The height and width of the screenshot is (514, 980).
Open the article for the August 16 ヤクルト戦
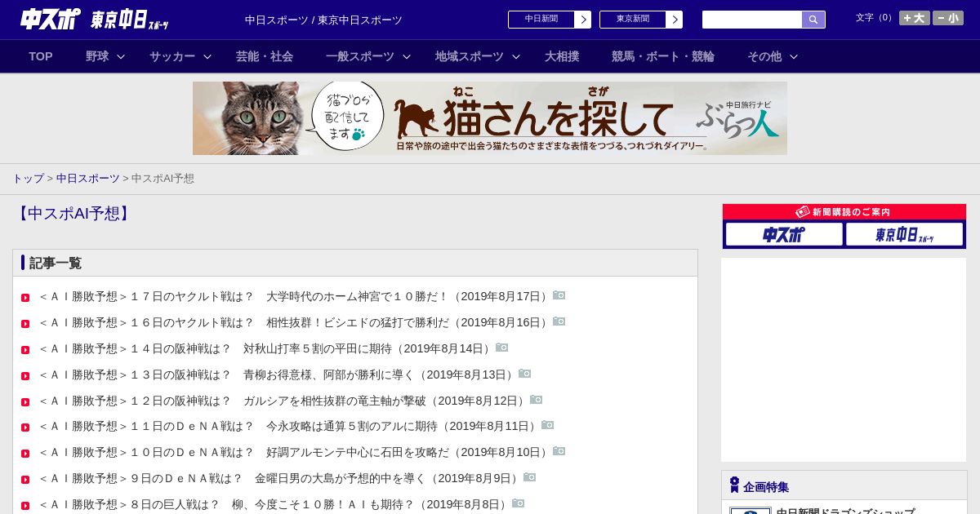point(295,322)
